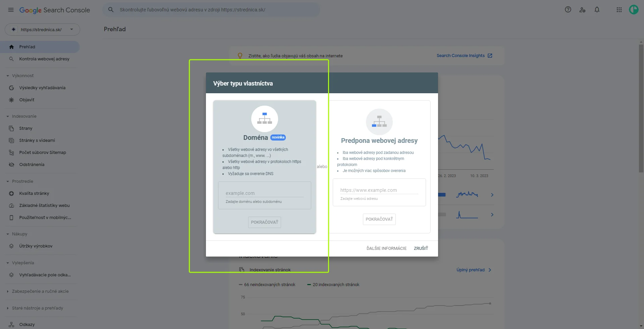
Task: Click the asterisk icon for Objaviť
Action: [11, 100]
